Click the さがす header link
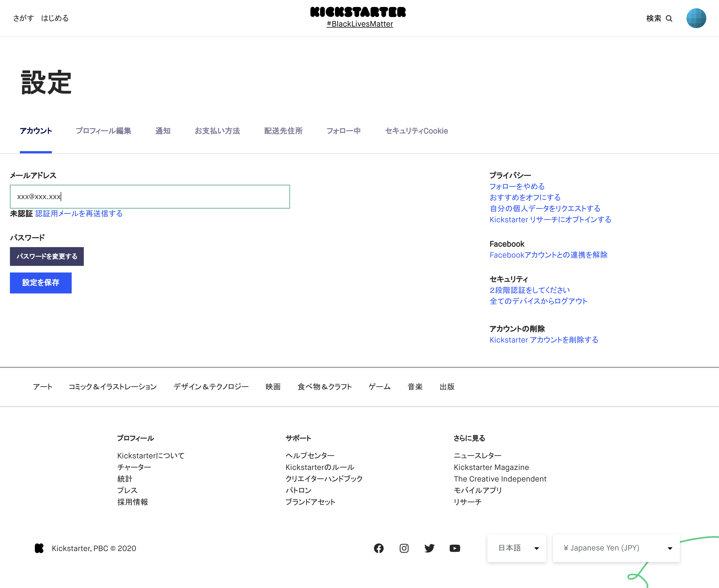 [x=24, y=18]
